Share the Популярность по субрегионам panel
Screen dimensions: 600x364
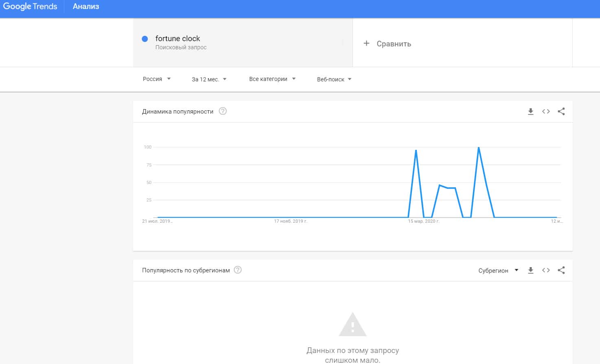pos(561,270)
